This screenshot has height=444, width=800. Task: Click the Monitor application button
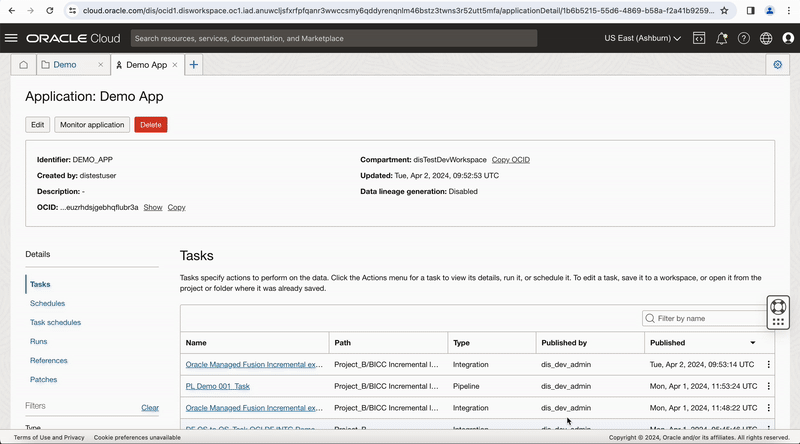(x=92, y=125)
